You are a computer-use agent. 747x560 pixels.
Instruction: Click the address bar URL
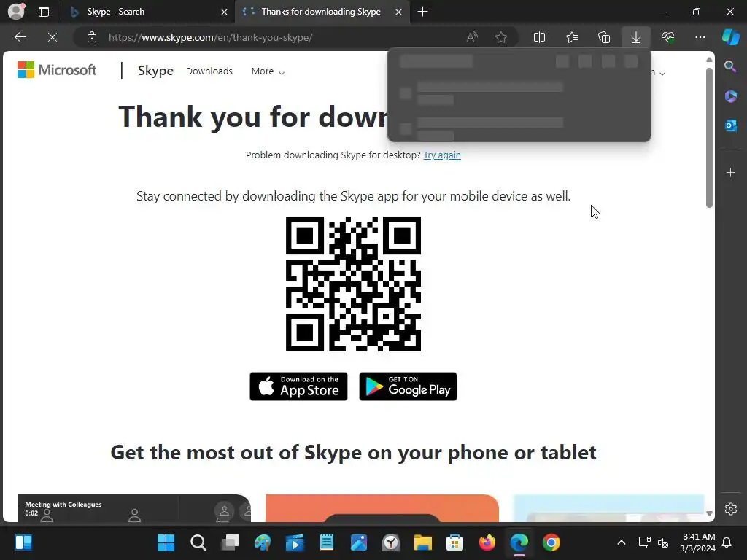coord(210,38)
